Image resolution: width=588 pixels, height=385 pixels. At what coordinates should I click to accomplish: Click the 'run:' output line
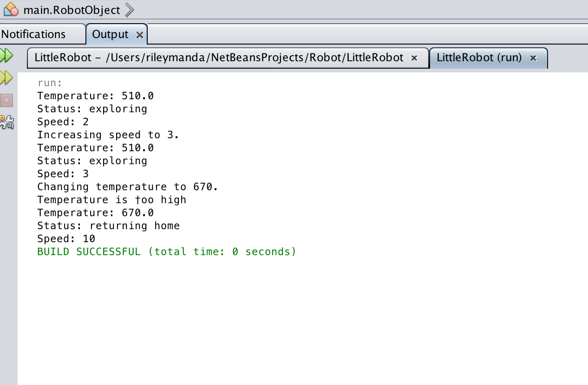click(x=50, y=83)
